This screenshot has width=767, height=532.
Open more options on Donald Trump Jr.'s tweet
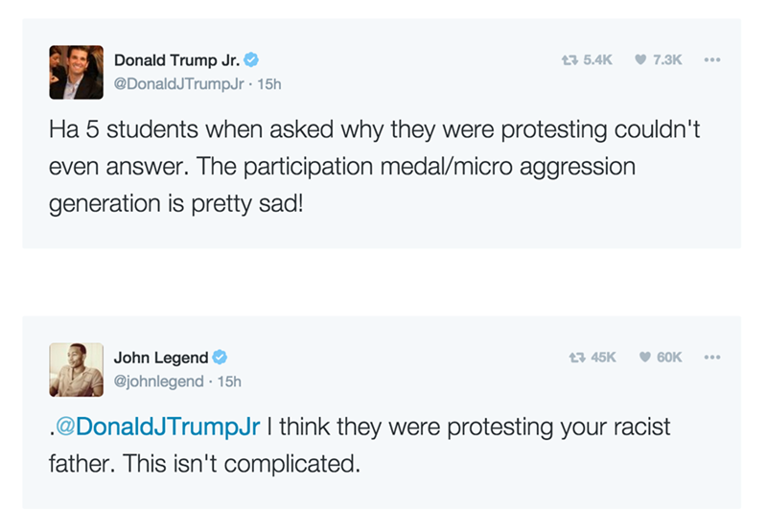click(x=710, y=59)
